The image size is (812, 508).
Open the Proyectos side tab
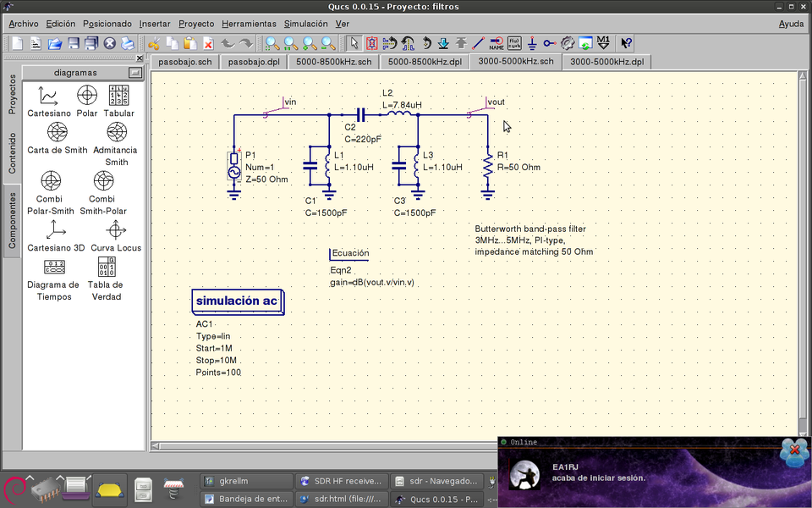[12, 94]
